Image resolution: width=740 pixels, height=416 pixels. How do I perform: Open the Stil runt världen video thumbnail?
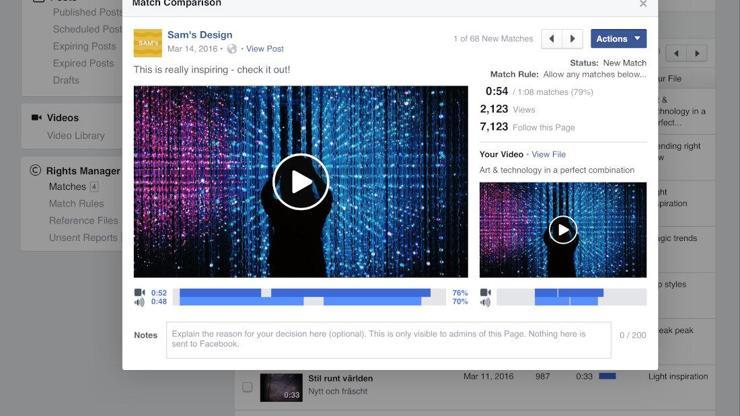pos(281,387)
